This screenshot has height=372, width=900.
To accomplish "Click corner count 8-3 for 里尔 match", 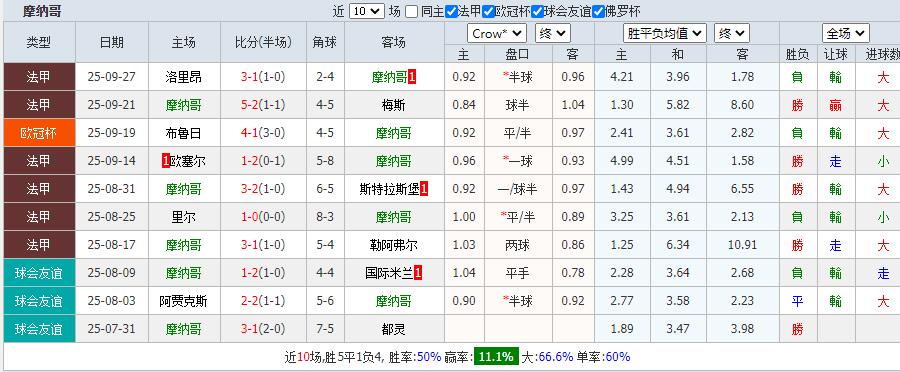I will (x=325, y=217).
